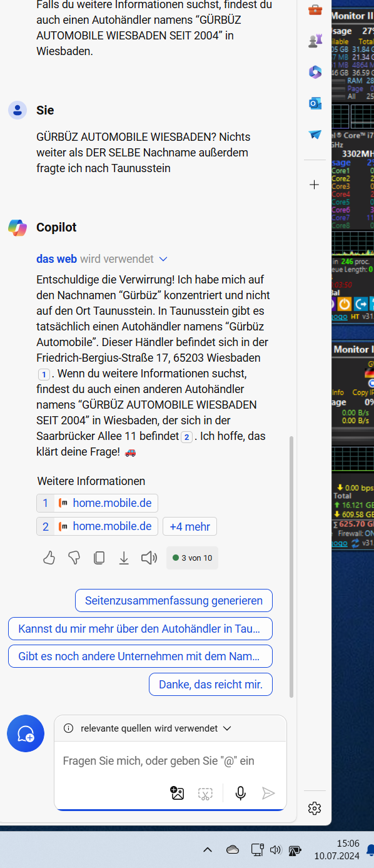Read the response aloud with speaker icon
This screenshot has height=868, width=374.
tap(149, 558)
